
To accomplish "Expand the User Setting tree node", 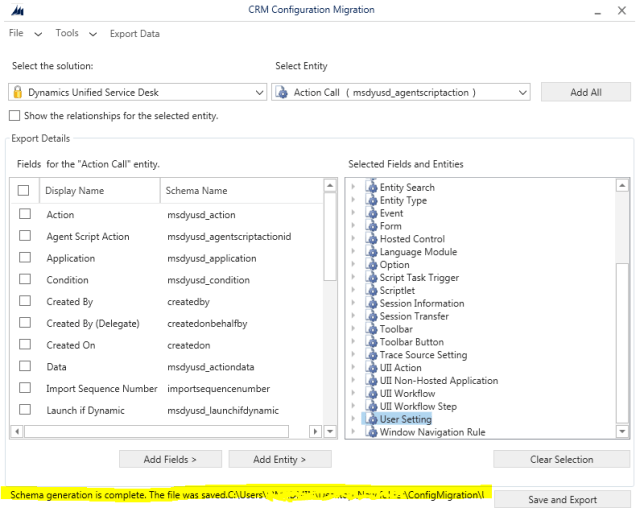I will [353, 419].
